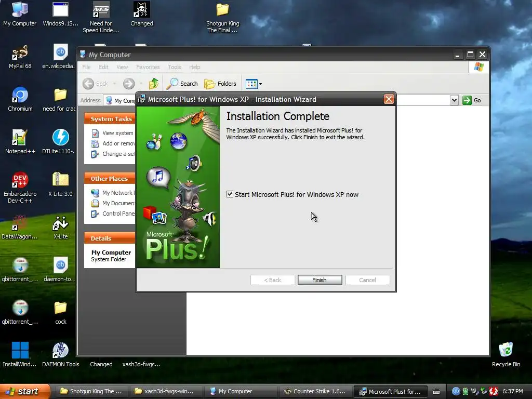Open the Edit menu in My Computer
This screenshot has height=399, width=532.
[103, 67]
